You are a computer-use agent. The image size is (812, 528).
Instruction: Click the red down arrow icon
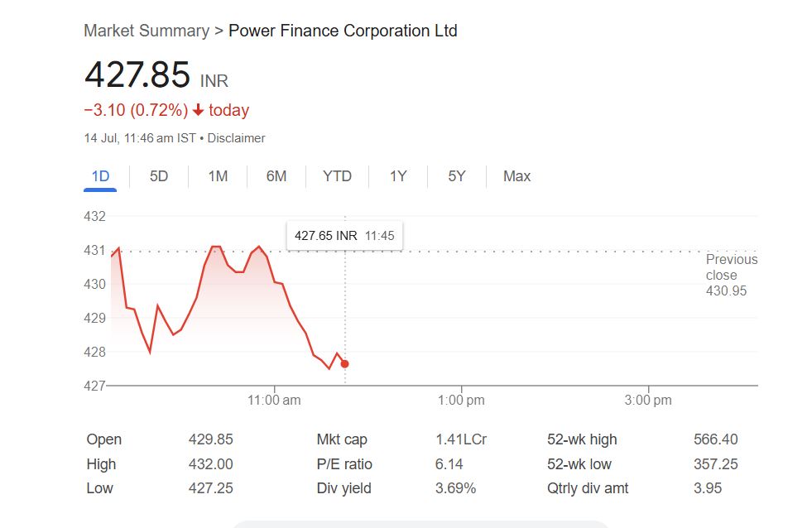(x=199, y=110)
